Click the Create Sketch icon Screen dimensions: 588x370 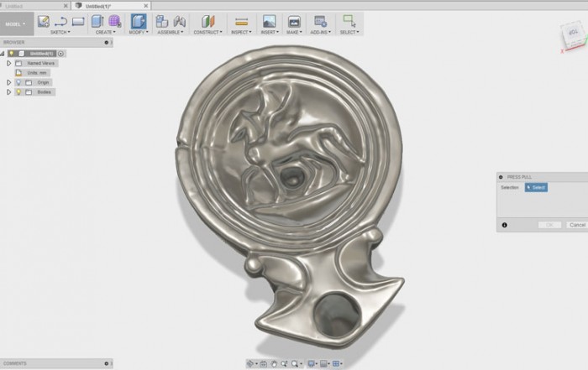pyautogui.click(x=44, y=21)
